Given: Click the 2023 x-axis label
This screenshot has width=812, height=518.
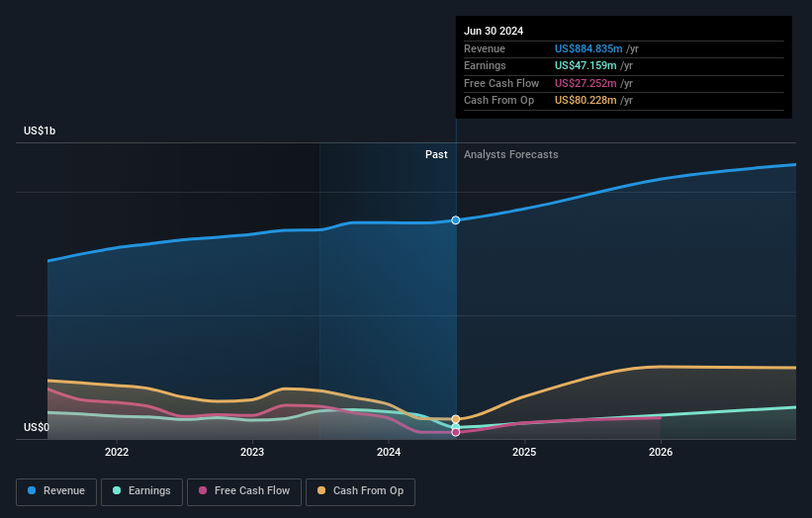Looking at the screenshot, I should click(x=252, y=452).
